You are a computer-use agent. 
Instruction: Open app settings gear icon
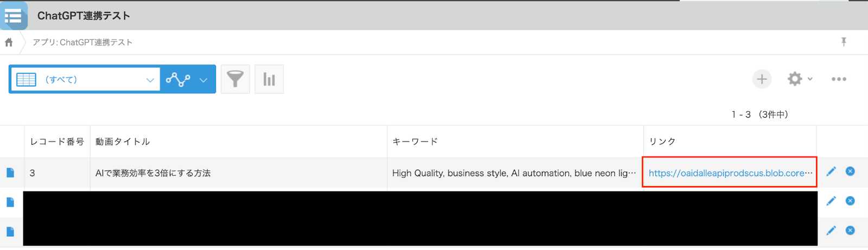coord(800,79)
